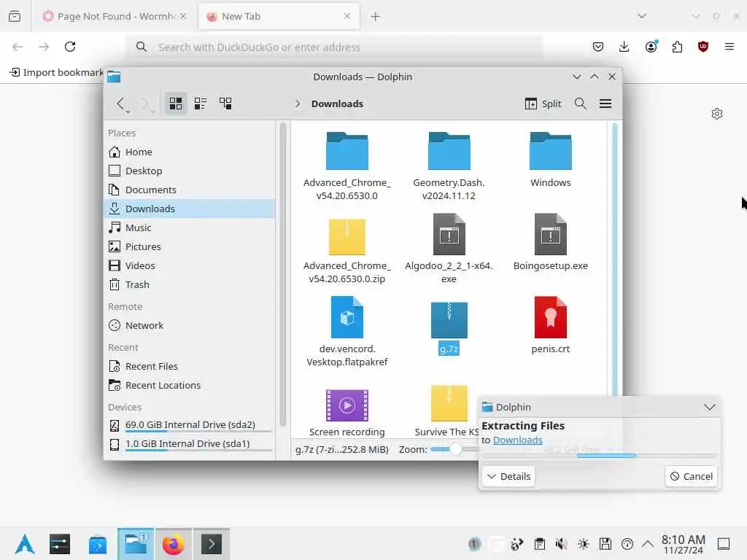Open new tab page settings gear
747x560 pixels.
(x=716, y=114)
